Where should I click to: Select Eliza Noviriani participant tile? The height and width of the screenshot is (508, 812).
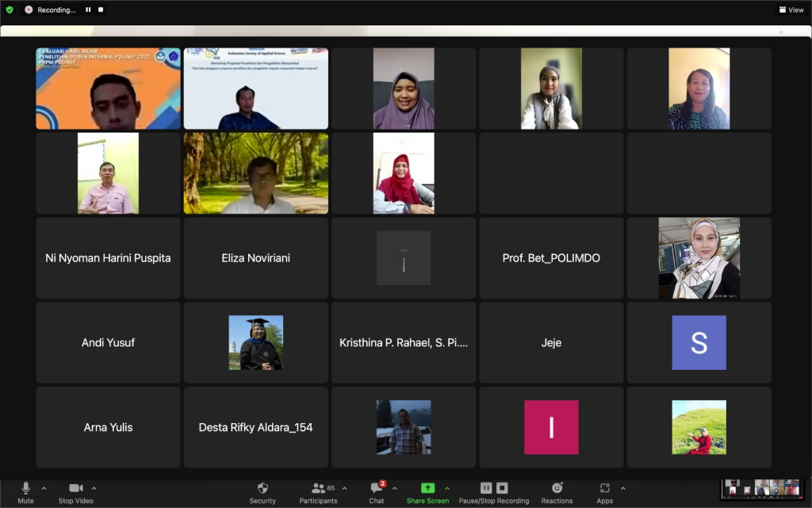tap(256, 258)
